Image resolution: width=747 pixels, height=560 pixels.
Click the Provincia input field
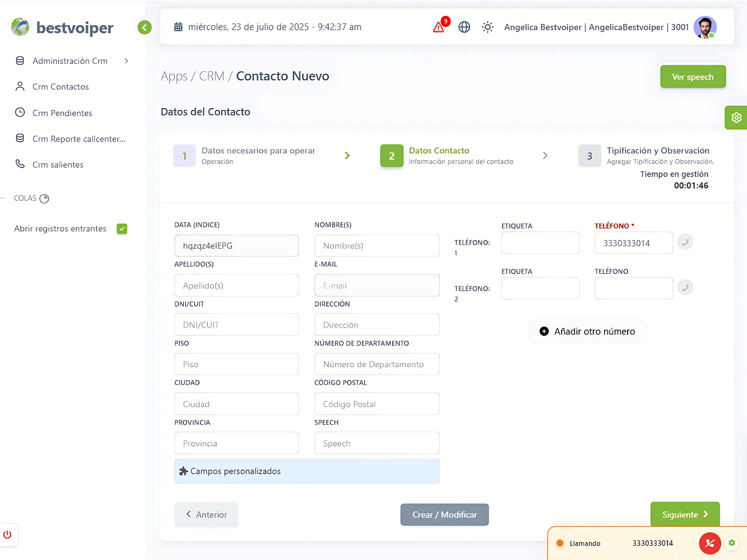pos(236,443)
